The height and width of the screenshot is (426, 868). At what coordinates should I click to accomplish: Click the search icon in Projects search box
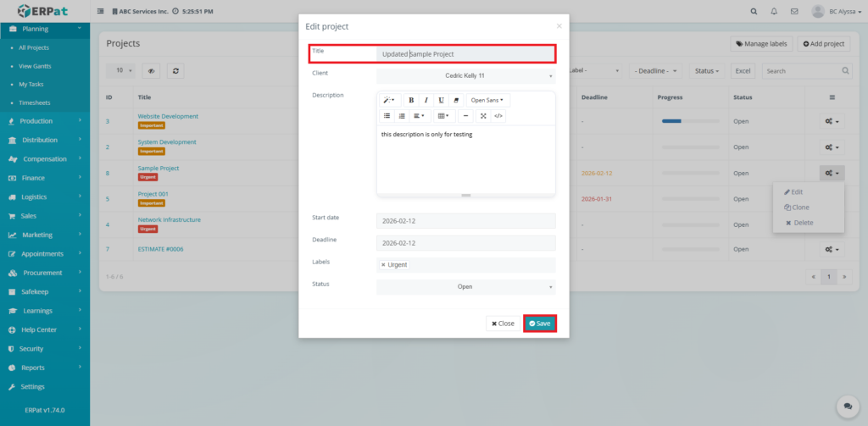point(845,71)
